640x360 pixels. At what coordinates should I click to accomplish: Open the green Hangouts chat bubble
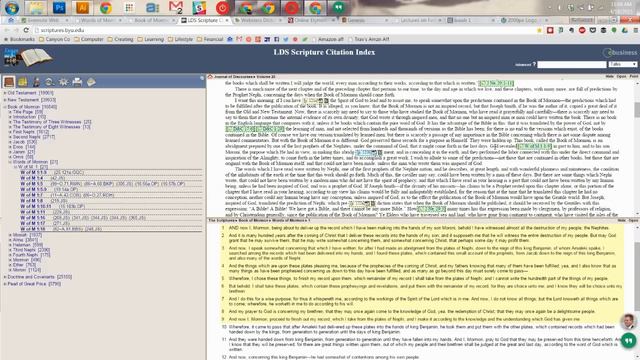pos(629,340)
